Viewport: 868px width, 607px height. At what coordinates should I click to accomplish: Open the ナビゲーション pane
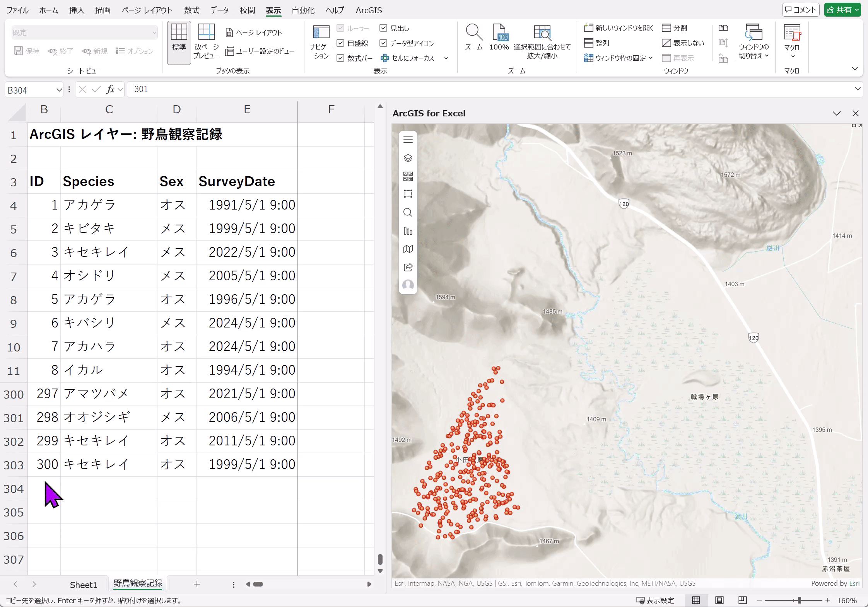click(321, 42)
